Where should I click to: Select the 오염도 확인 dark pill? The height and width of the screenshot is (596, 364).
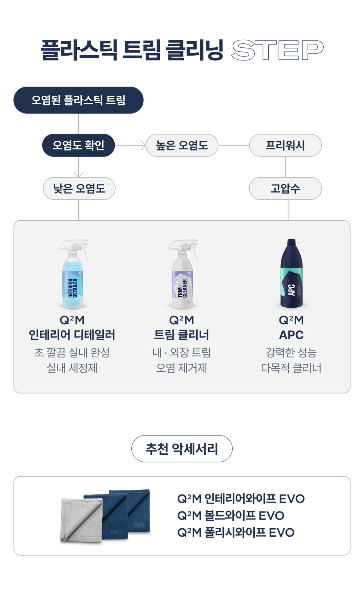(79, 146)
